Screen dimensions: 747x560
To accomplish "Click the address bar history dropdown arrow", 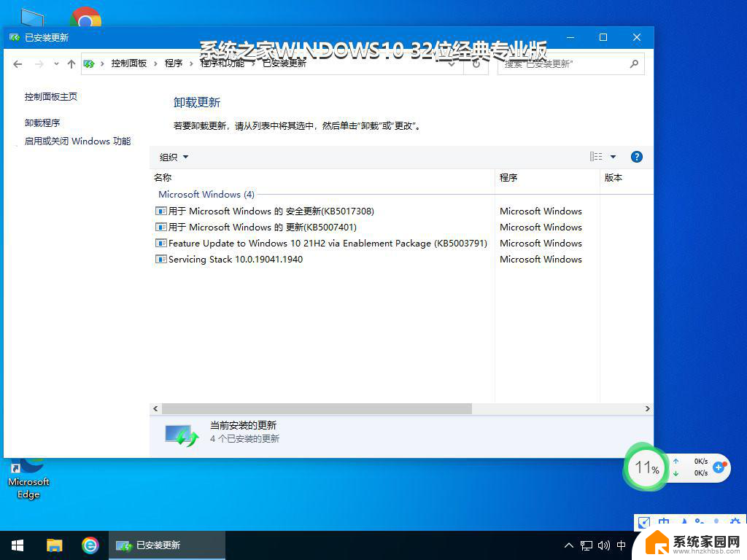I will pos(452,64).
